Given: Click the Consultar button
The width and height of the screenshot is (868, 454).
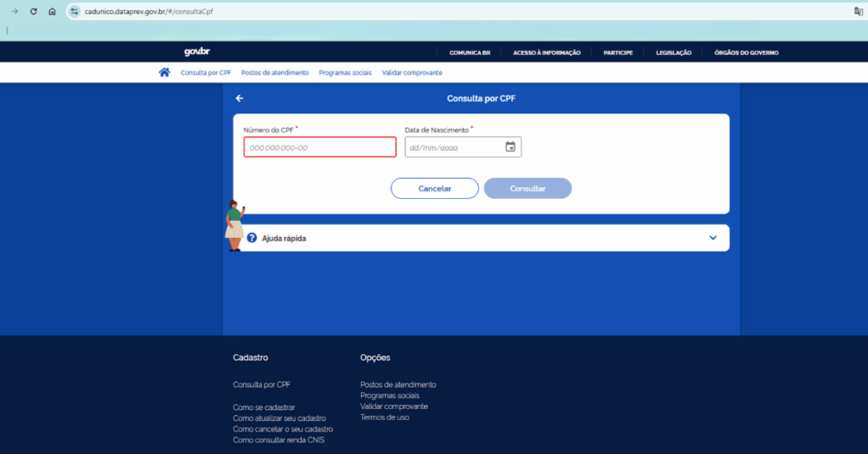Looking at the screenshot, I should pyautogui.click(x=527, y=188).
